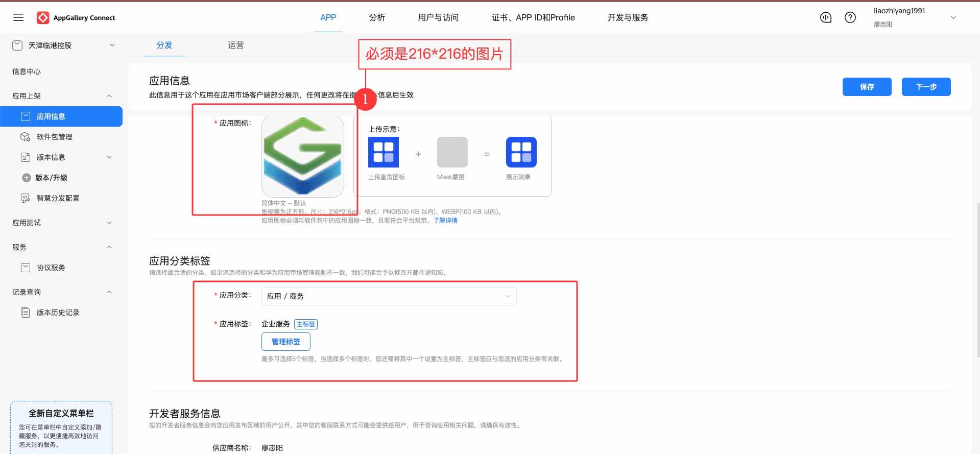Open the 了解详情 link
This screenshot has width=980, height=454.
click(445, 221)
